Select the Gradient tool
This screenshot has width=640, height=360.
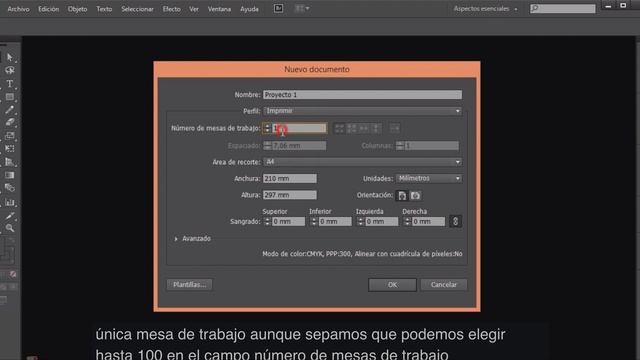[10, 175]
